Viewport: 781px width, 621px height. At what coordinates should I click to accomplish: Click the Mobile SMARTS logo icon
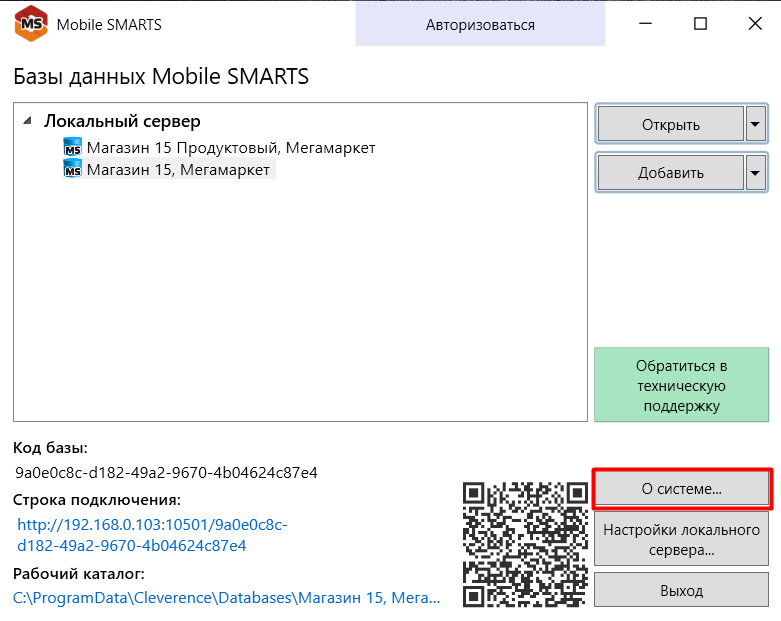click(31, 23)
